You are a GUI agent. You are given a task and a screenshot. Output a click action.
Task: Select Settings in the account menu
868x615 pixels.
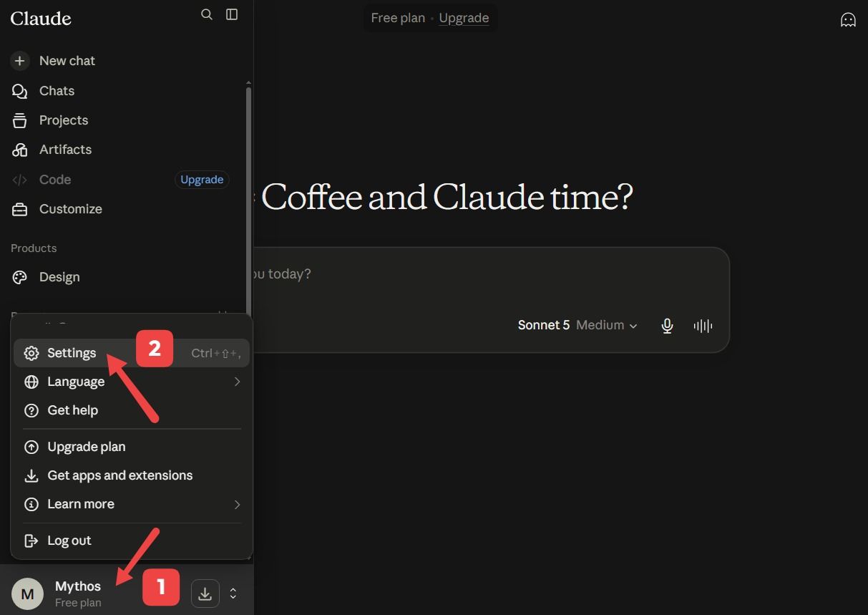[x=132, y=353]
